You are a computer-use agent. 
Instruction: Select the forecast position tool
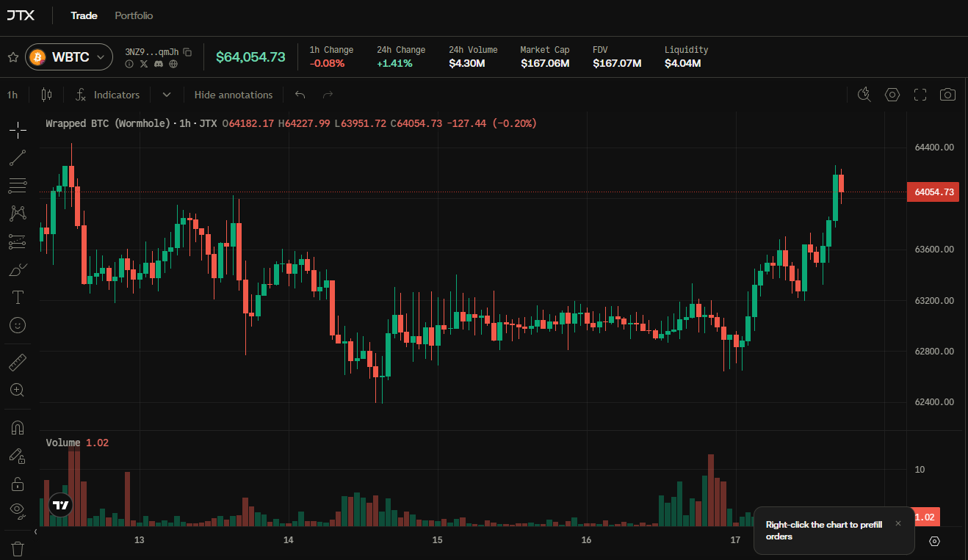click(18, 241)
